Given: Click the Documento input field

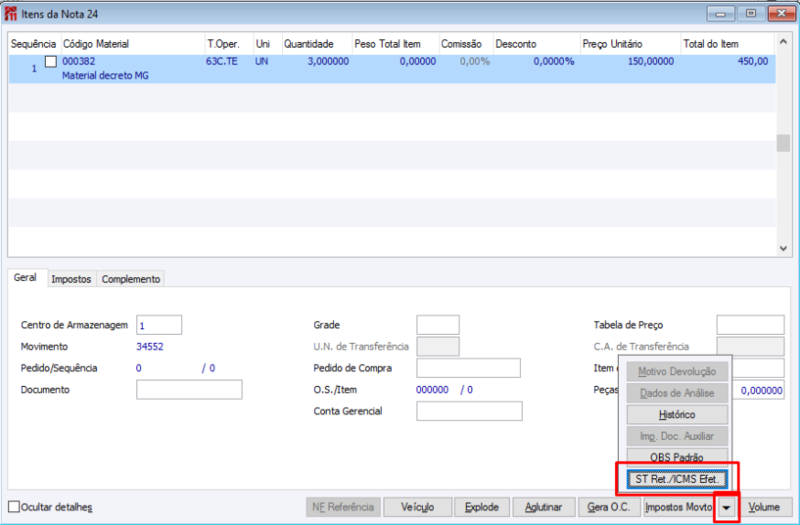Looking at the screenshot, I should tap(189, 390).
